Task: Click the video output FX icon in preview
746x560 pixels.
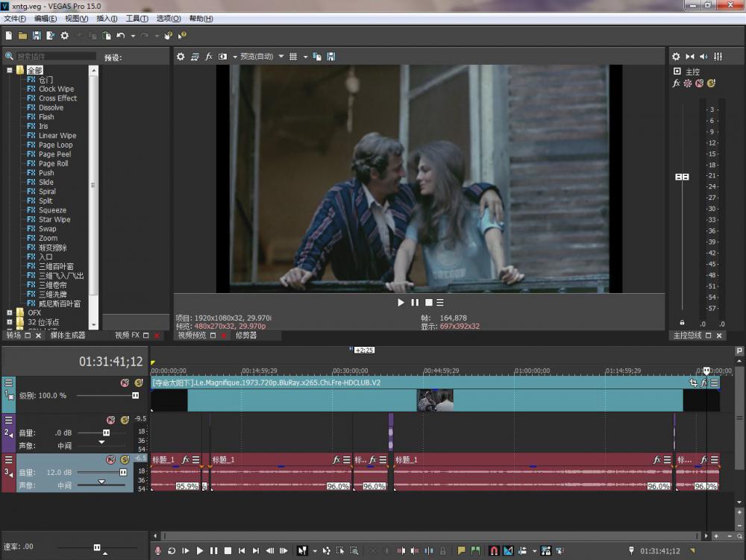Action: tap(209, 57)
